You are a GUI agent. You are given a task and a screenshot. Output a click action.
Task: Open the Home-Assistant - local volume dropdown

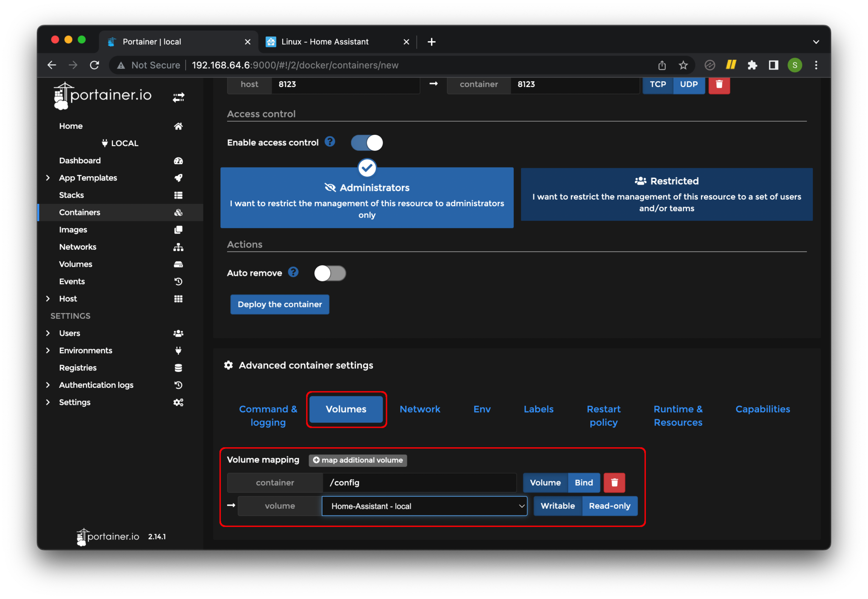tap(424, 506)
